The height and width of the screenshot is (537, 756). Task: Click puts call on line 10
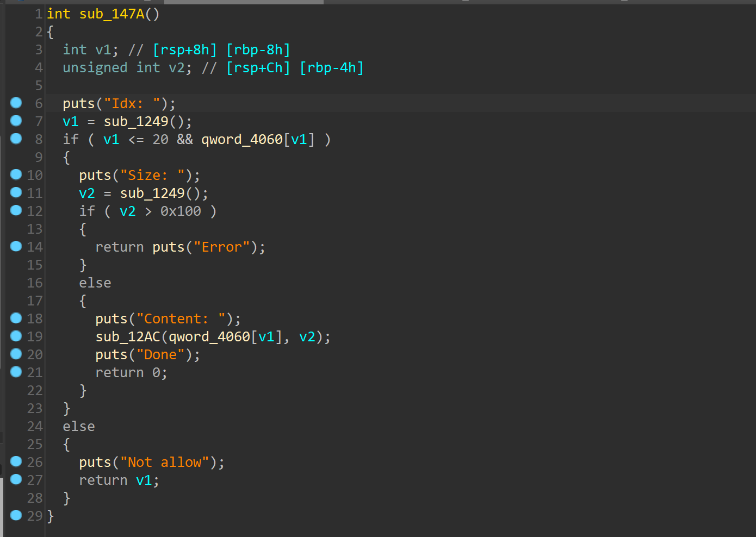click(x=95, y=176)
